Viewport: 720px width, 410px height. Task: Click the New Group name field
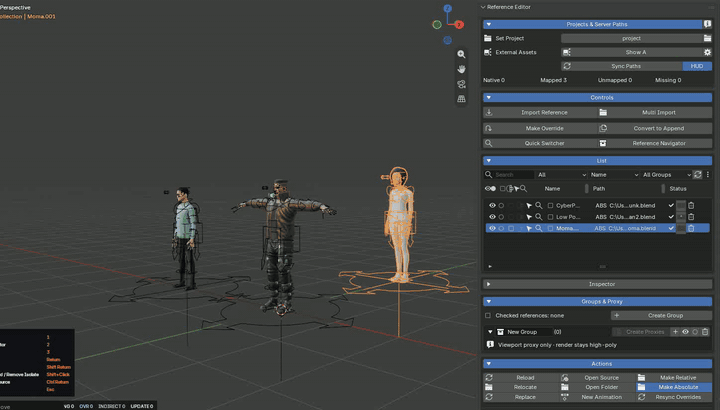[529, 331]
